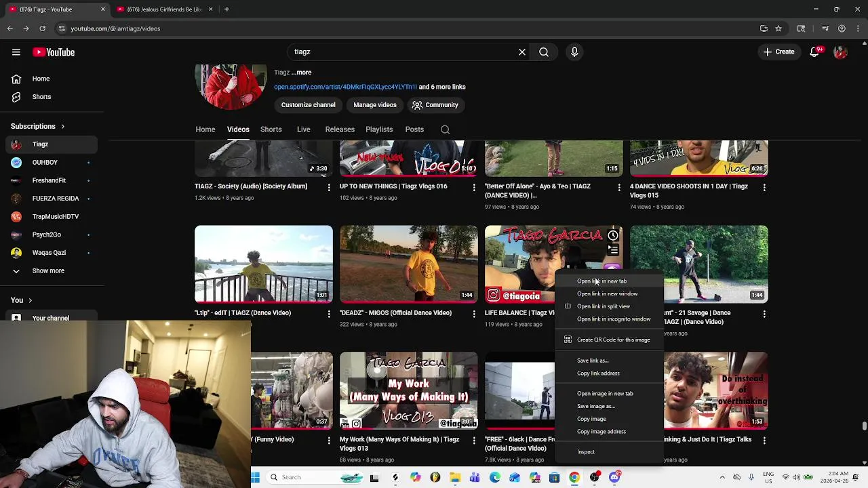
Task: Open options for 4 DANCE VIDEO SHOOTS video
Action: tap(764, 187)
